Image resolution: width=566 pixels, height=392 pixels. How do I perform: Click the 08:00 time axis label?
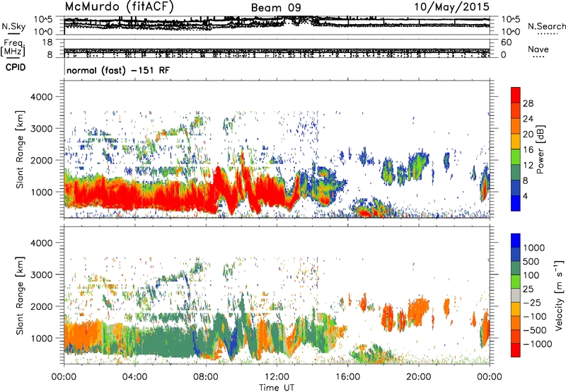(x=205, y=377)
